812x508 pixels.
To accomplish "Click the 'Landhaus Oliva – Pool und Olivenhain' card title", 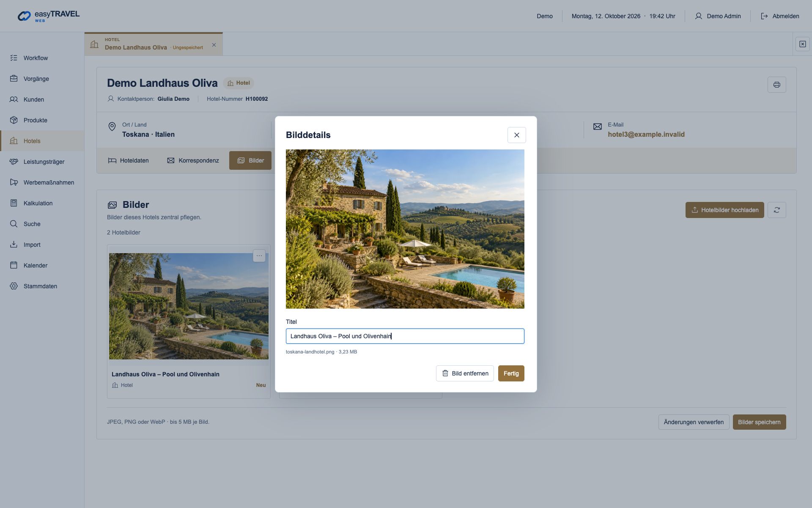I will [x=165, y=374].
